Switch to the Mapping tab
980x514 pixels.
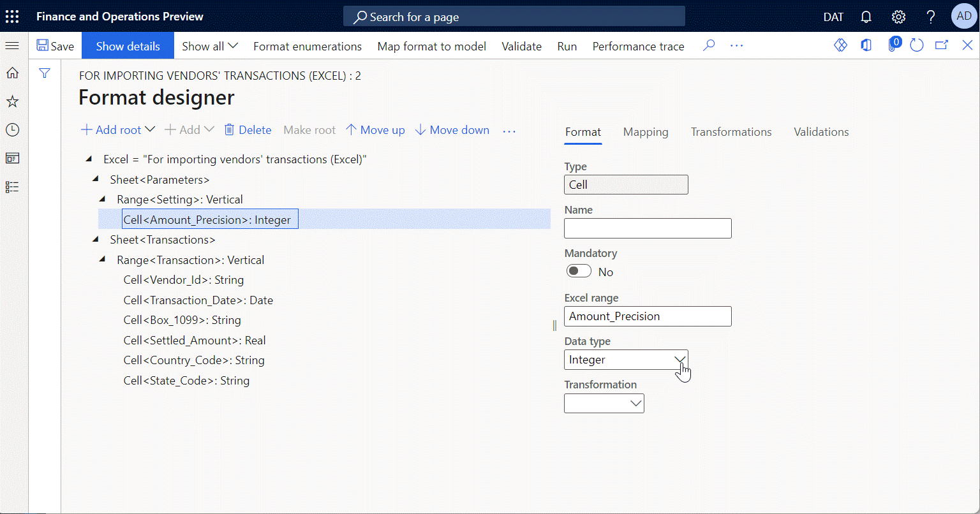pos(646,132)
